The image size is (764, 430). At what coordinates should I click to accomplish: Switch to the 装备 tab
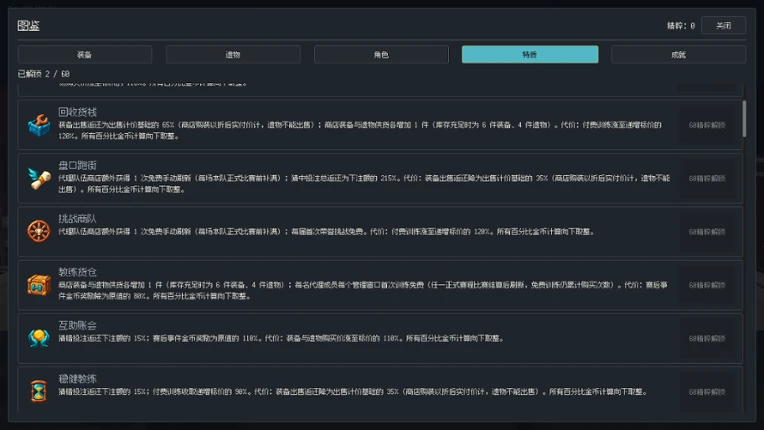click(x=85, y=55)
